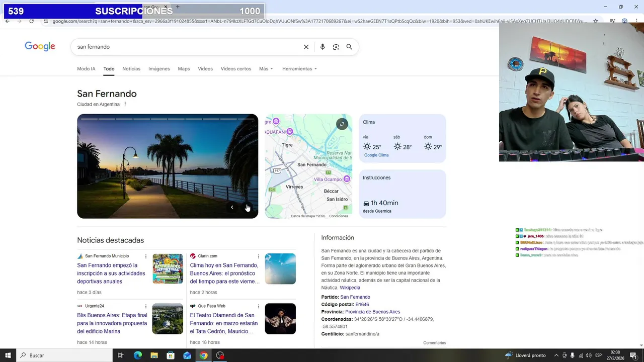Expand the Más dropdown

coord(266,69)
